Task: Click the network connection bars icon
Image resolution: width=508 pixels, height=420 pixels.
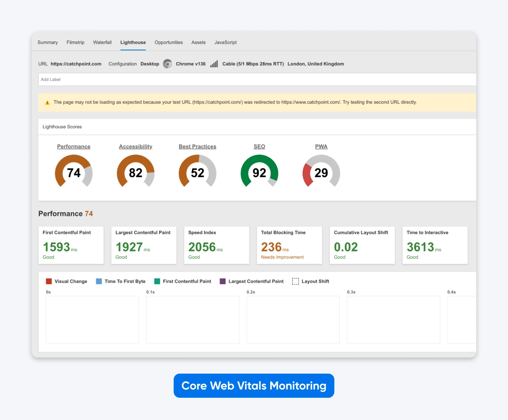Action: 214,64
